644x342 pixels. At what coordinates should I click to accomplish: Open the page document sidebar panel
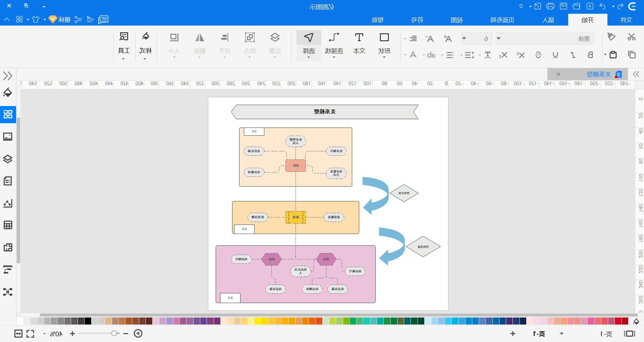coord(8,181)
